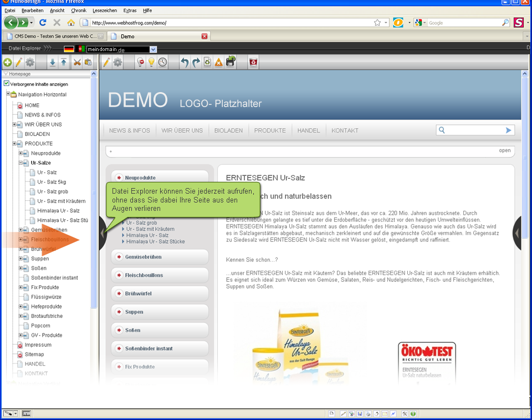Select 'Ur - Salz 5kg' in the tree
The height and width of the screenshot is (420, 532).
[52, 182]
